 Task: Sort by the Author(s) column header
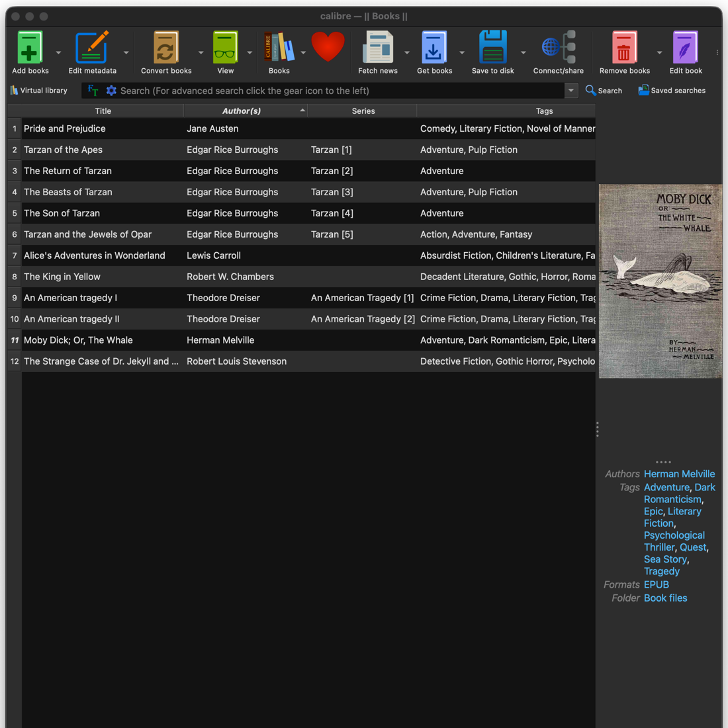[242, 111]
